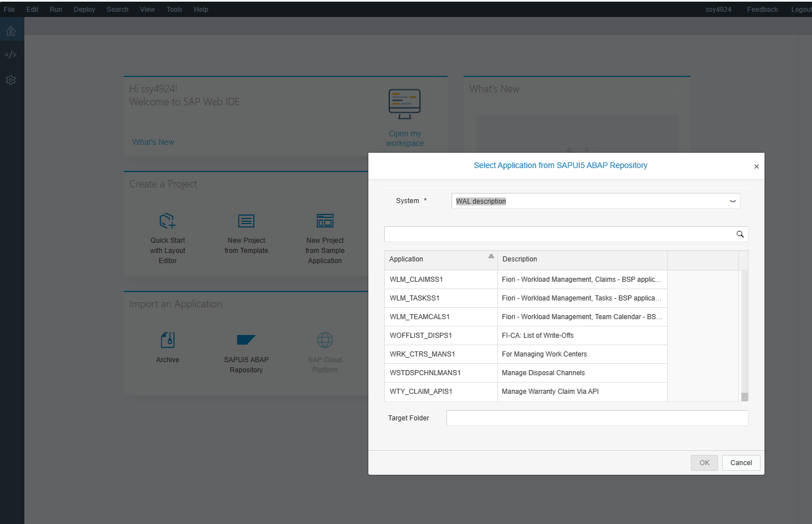Click the SAPUI5 ABAP Repository icon
Screen dimensions: 812x524
(x=246, y=340)
